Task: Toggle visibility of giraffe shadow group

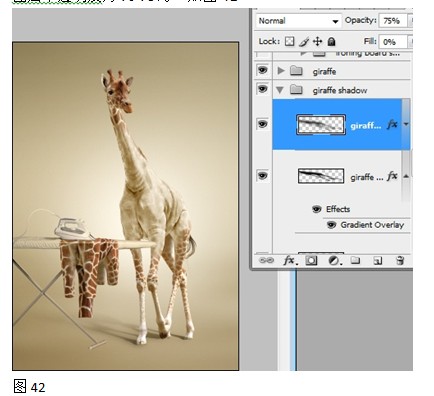Action: coord(263,89)
